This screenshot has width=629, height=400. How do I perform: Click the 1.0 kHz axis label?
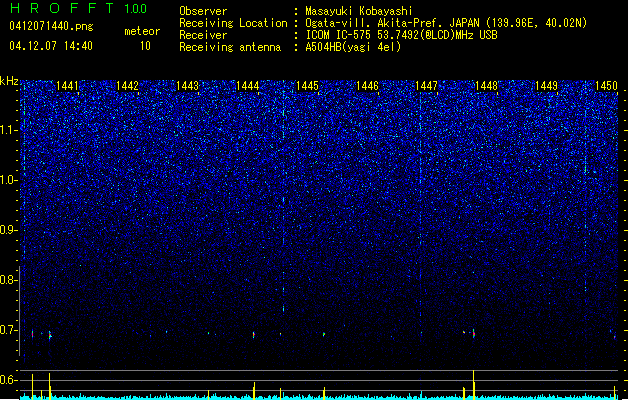(9, 180)
